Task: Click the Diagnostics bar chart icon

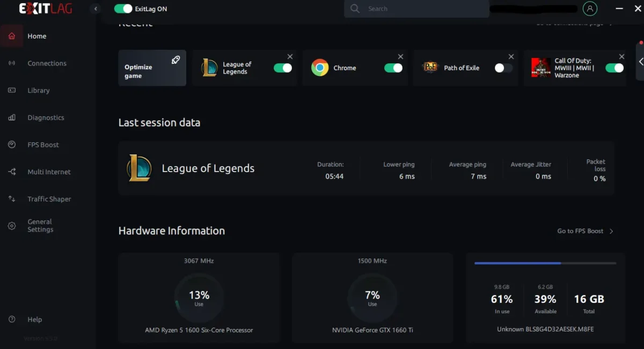Action: point(12,117)
